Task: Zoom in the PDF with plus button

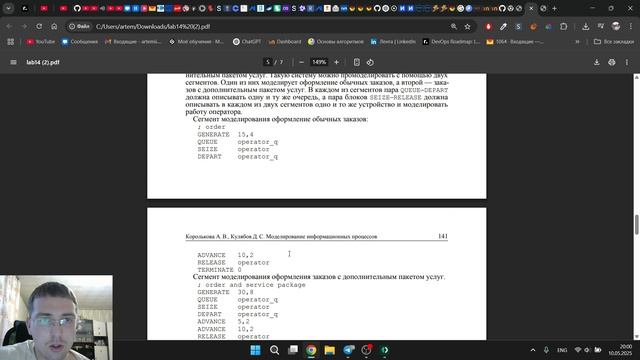Action: (336, 62)
